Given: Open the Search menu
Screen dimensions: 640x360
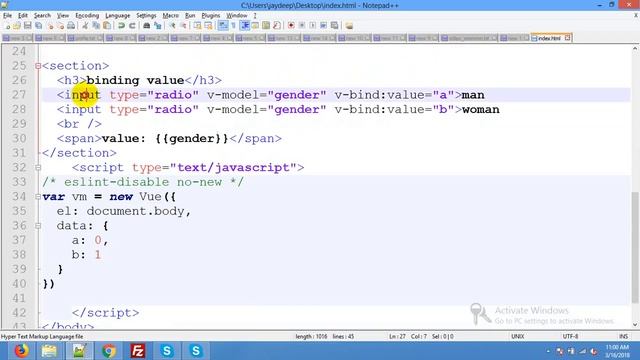Looking at the screenshot, I should coord(42,16).
